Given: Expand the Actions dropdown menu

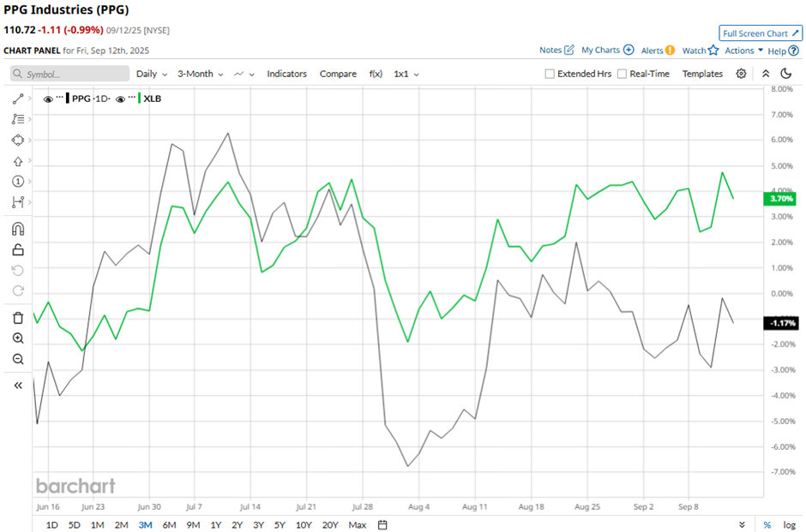Looking at the screenshot, I should 743,51.
